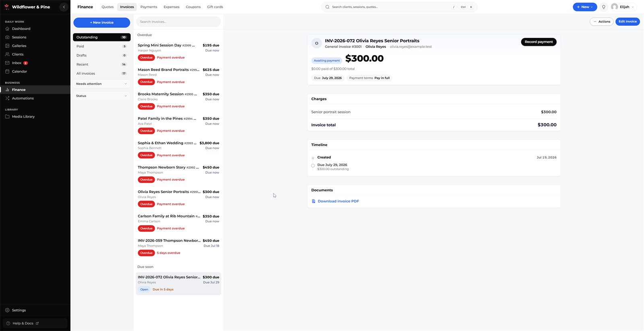Switch to the Quotes tab

point(107,7)
